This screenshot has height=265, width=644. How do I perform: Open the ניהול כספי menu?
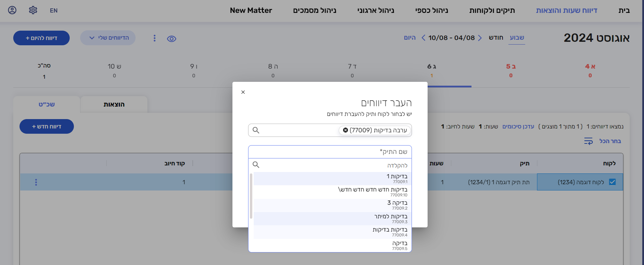pyautogui.click(x=431, y=10)
